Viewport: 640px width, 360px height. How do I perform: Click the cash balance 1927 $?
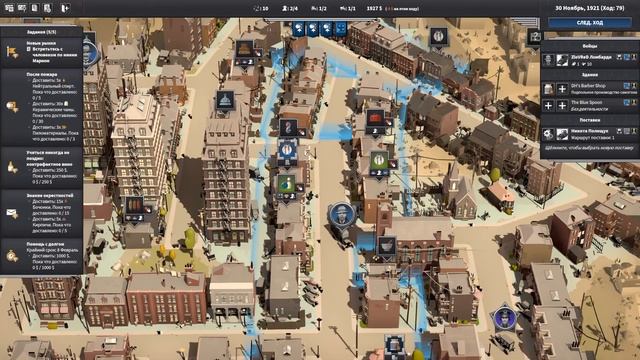pos(374,8)
